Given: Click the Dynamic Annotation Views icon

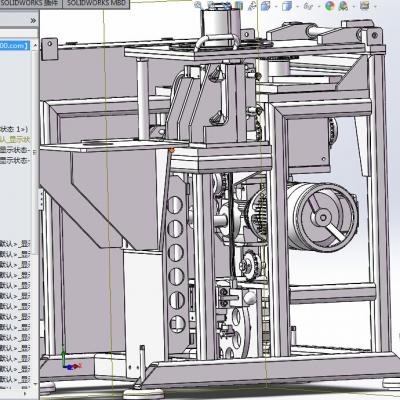Looking at the screenshot, I should coord(252,5).
